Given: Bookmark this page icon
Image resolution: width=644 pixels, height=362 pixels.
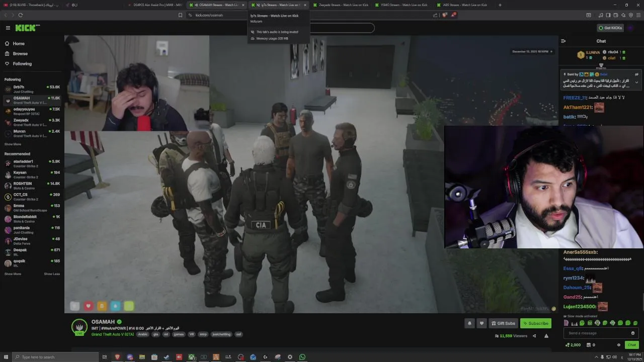Looking at the screenshot, I should tap(180, 15).
